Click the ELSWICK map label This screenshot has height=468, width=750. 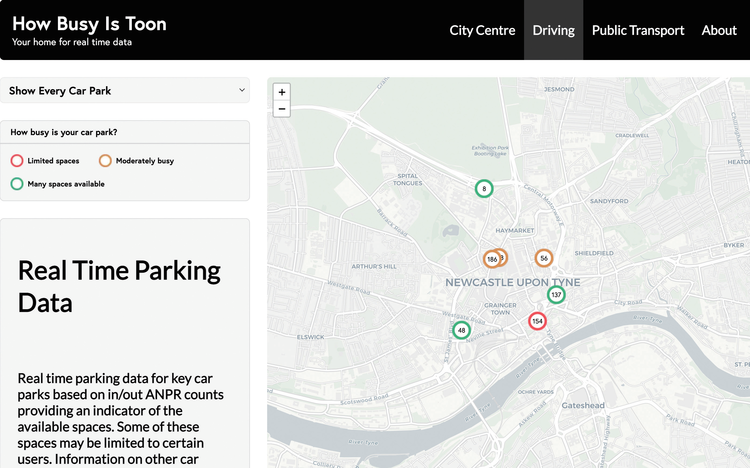click(310, 337)
